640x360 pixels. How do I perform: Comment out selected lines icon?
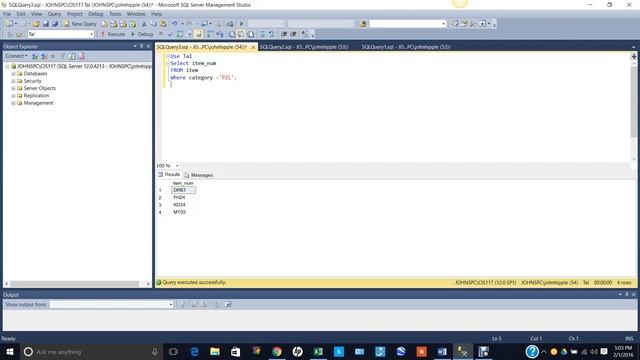click(x=262, y=34)
